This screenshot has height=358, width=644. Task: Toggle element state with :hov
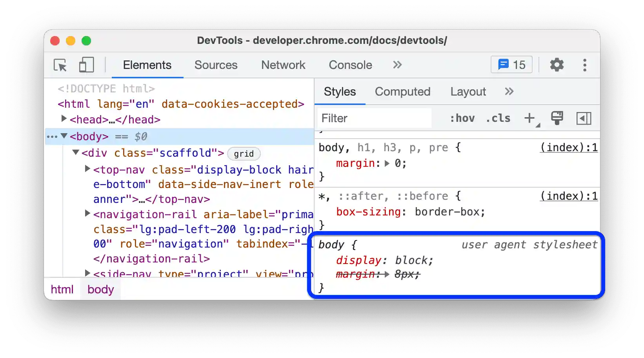pos(463,118)
